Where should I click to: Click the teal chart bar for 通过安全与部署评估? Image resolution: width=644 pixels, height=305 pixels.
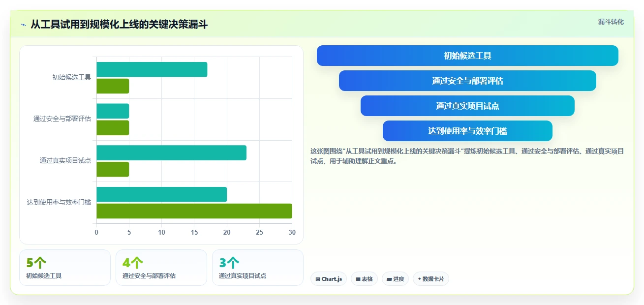pos(113,111)
